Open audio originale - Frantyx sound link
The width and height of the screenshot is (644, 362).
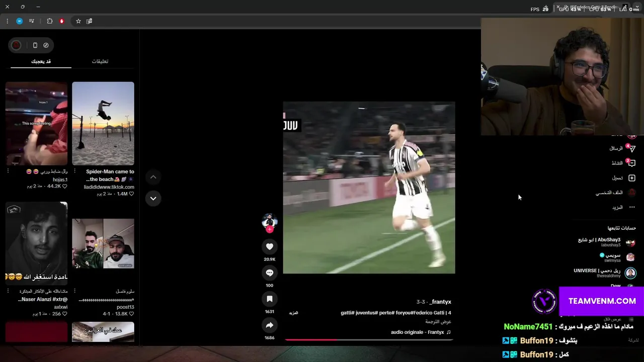click(x=421, y=332)
